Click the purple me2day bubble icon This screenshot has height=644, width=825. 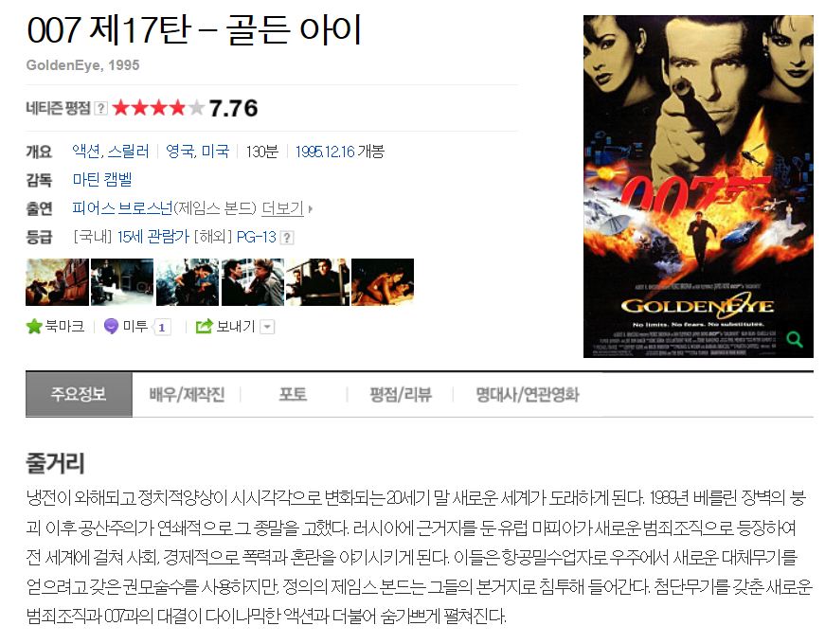[x=111, y=327]
